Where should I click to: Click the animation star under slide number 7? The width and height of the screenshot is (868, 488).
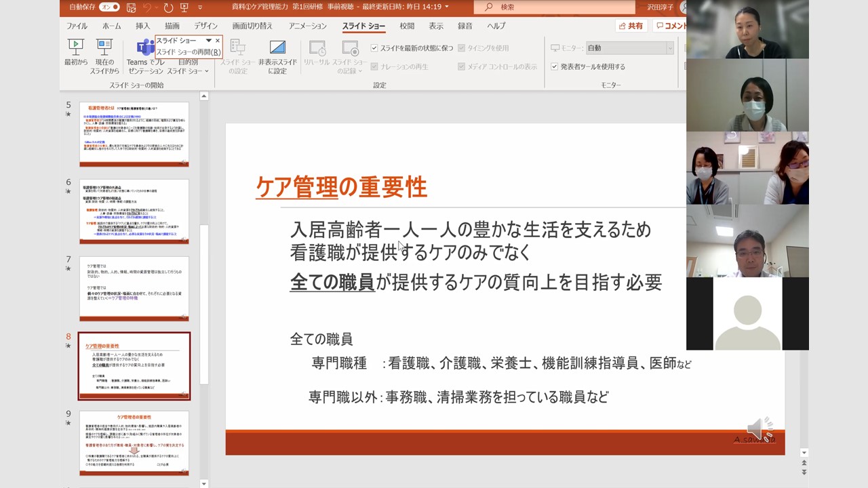(68, 269)
